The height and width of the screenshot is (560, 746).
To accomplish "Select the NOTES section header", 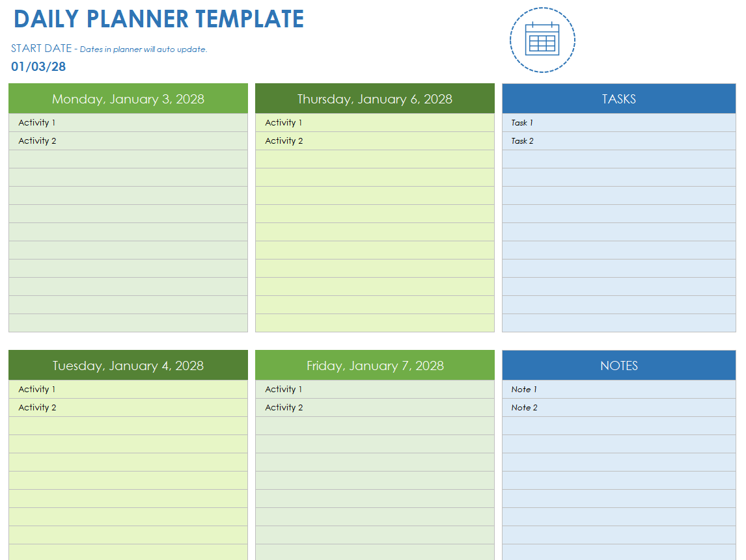I will point(618,366).
